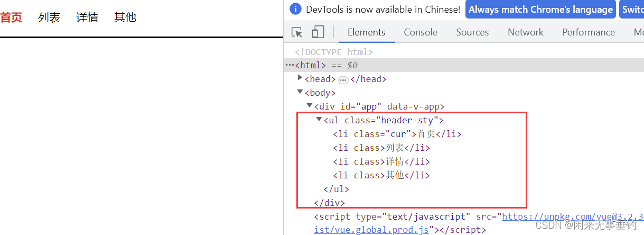Switch to the Sources tab
The image size is (644, 235).
point(472,32)
